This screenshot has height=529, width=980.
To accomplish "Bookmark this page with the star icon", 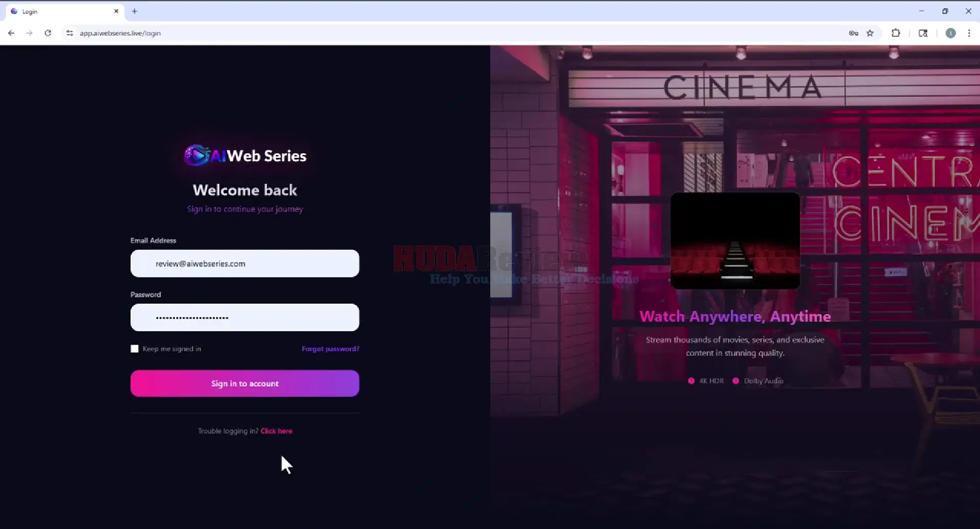I will (x=870, y=33).
